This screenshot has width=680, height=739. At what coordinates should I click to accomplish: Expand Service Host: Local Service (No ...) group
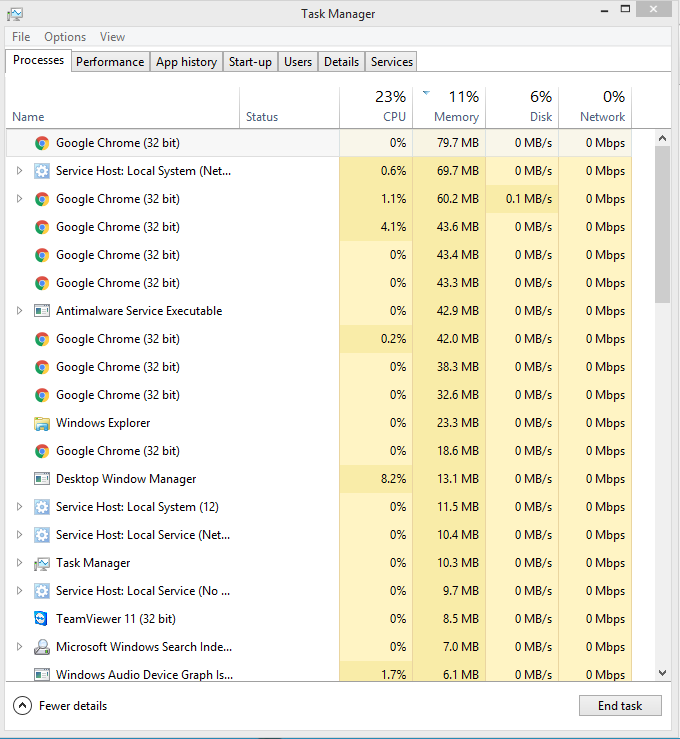(x=19, y=591)
